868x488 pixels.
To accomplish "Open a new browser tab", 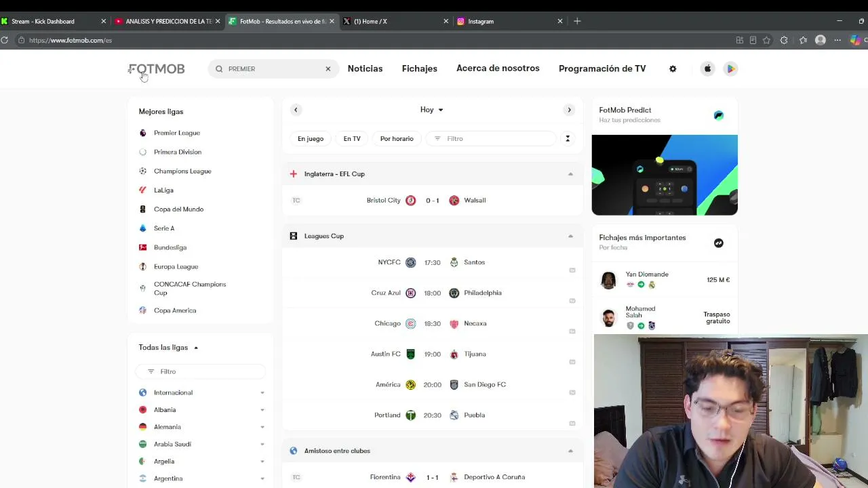I will pos(577,21).
